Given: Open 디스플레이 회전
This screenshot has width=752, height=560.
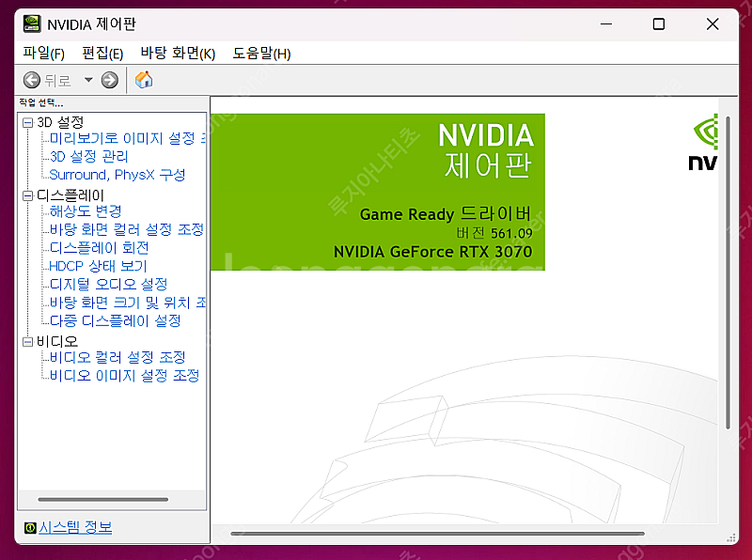Looking at the screenshot, I should click(100, 247).
